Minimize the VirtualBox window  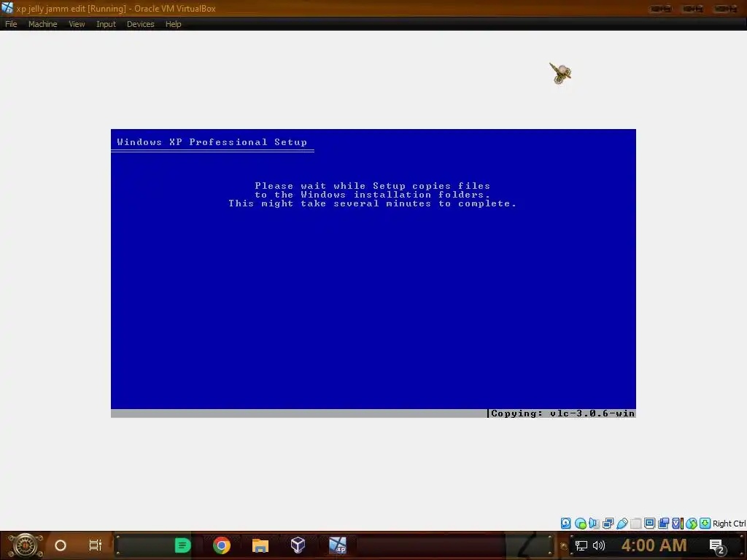(661, 9)
